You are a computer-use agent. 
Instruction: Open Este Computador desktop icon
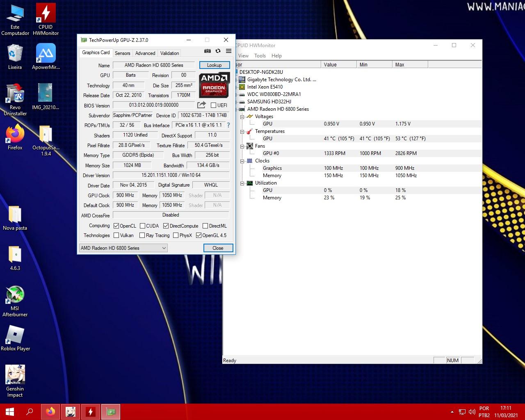pyautogui.click(x=15, y=19)
